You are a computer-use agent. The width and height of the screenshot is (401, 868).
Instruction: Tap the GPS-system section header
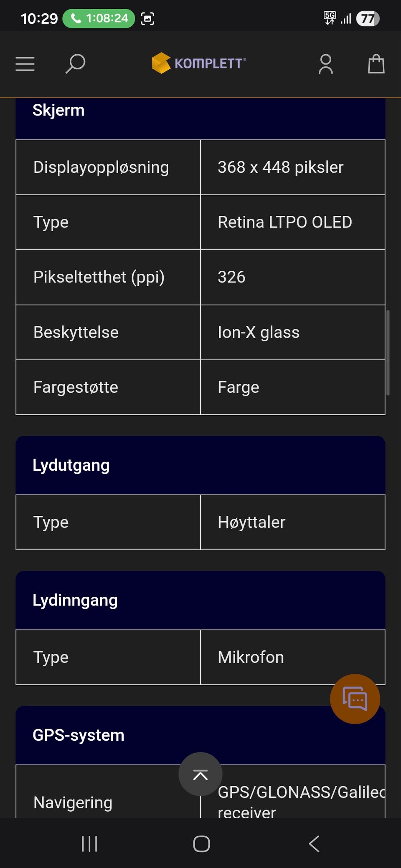pos(200,735)
